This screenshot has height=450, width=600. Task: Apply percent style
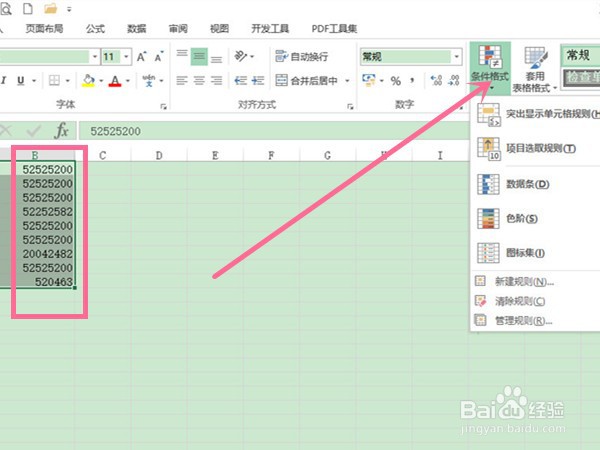click(396, 81)
